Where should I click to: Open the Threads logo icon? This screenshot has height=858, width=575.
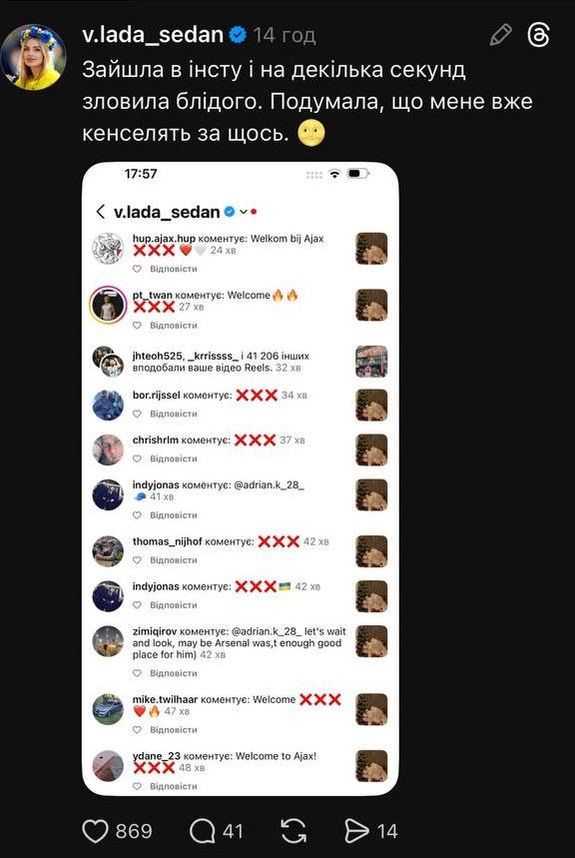click(x=538, y=35)
